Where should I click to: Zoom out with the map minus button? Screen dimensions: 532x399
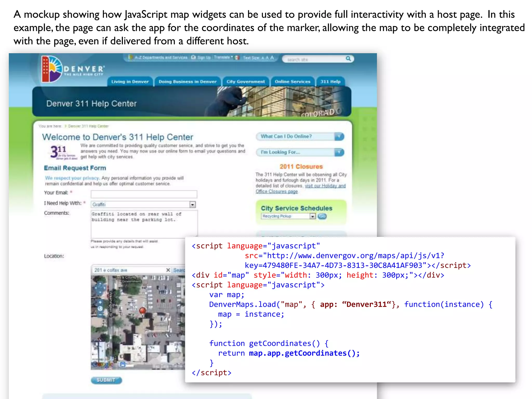coord(100,315)
